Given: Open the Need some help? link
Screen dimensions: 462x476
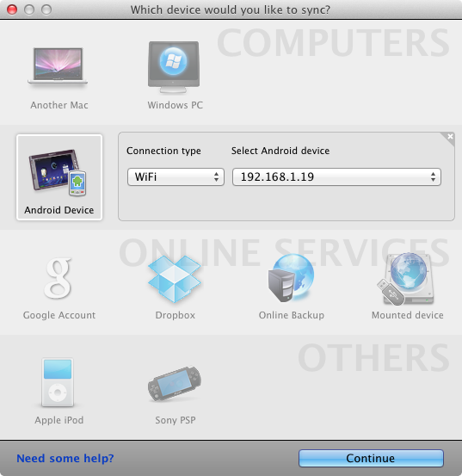Looking at the screenshot, I should point(65,458).
